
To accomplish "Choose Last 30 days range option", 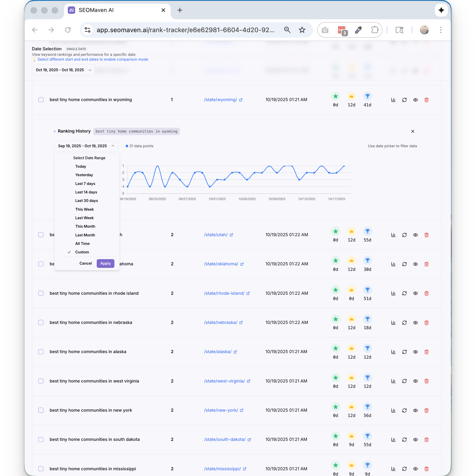I will pos(86,201).
